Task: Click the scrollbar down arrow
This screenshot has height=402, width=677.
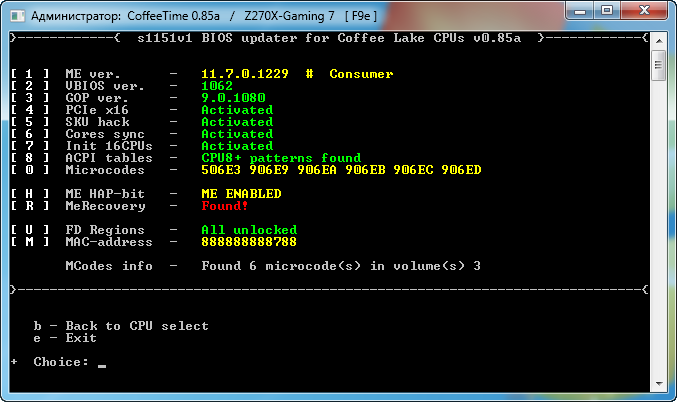Action: (659, 383)
